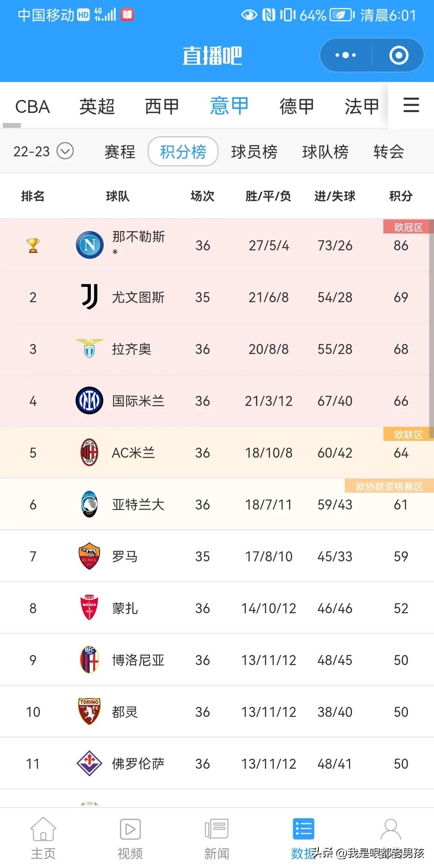Tap the circular close mini-program icon
The height and width of the screenshot is (868, 434).
pyautogui.click(x=399, y=55)
